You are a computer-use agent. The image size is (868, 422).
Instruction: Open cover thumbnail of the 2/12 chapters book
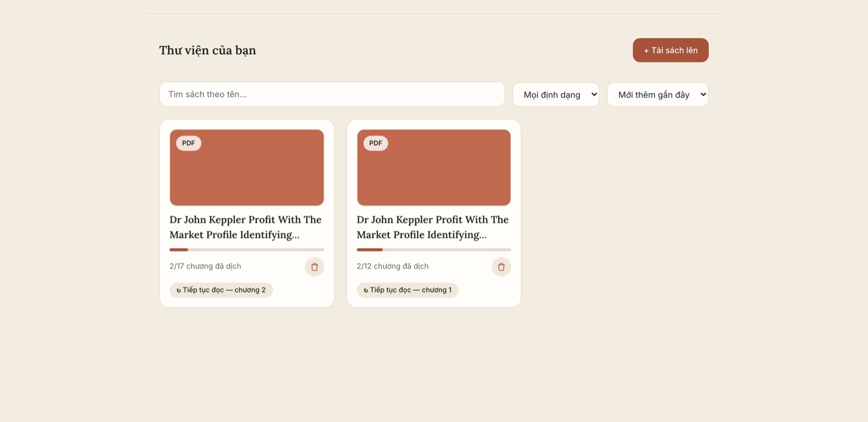click(434, 167)
